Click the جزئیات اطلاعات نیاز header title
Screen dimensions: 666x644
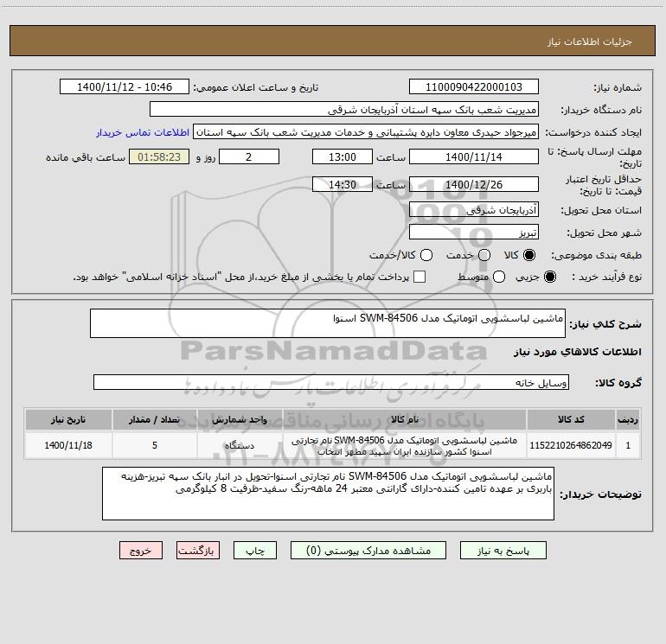(590, 41)
